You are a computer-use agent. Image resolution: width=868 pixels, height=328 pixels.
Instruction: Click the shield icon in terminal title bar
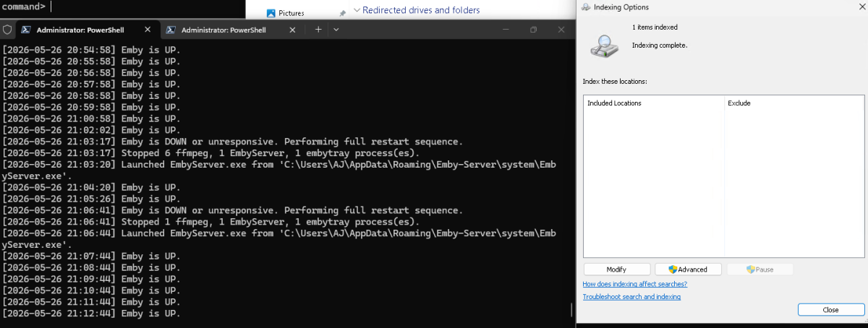coord(7,30)
